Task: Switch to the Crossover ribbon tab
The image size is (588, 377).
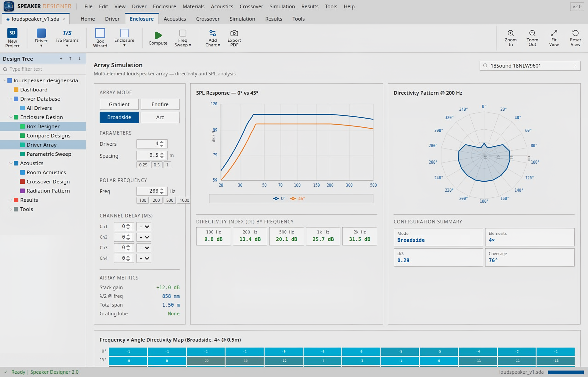Action: (x=208, y=19)
